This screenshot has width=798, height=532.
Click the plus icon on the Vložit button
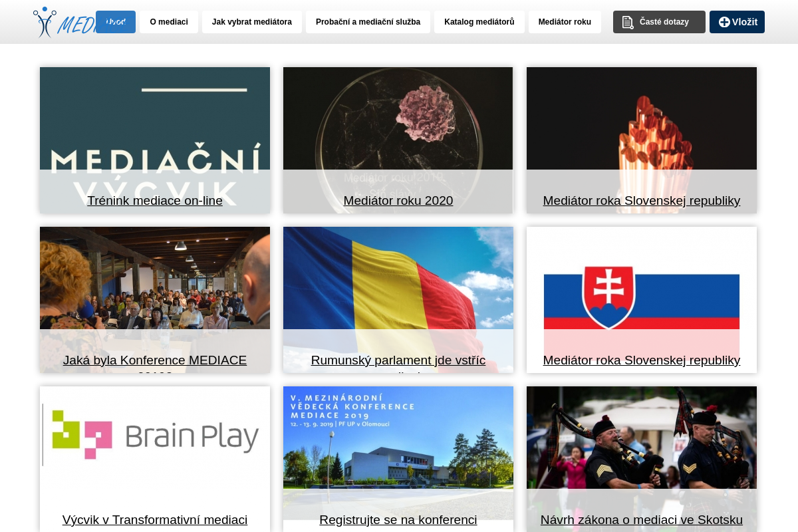(724, 22)
